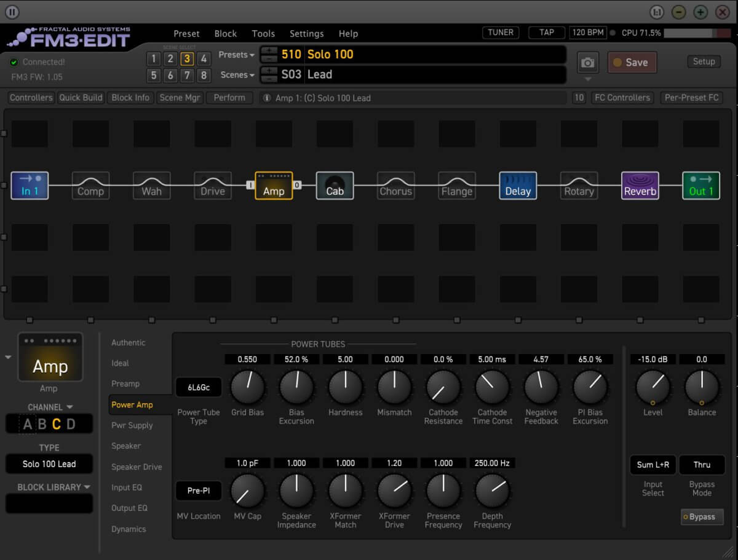The height and width of the screenshot is (560, 738).
Task: Select the Cab block
Action: pos(335,185)
